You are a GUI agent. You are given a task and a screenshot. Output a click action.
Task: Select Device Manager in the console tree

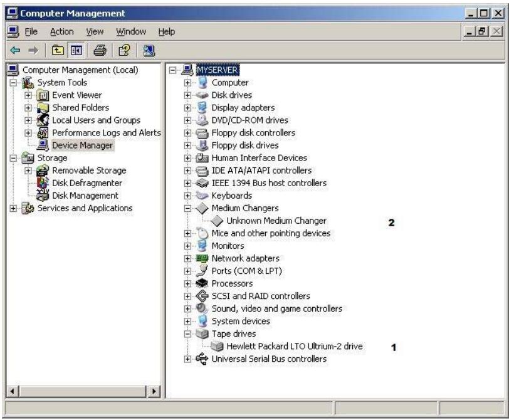83,145
